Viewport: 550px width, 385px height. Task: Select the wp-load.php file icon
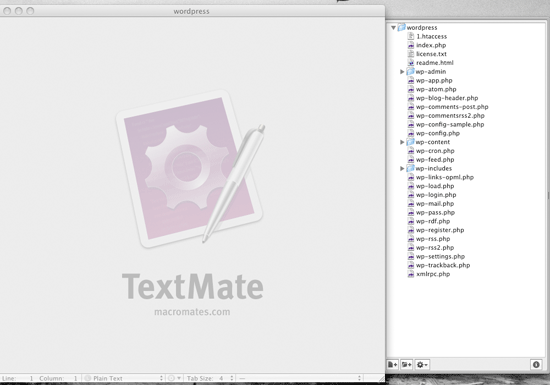pos(411,186)
